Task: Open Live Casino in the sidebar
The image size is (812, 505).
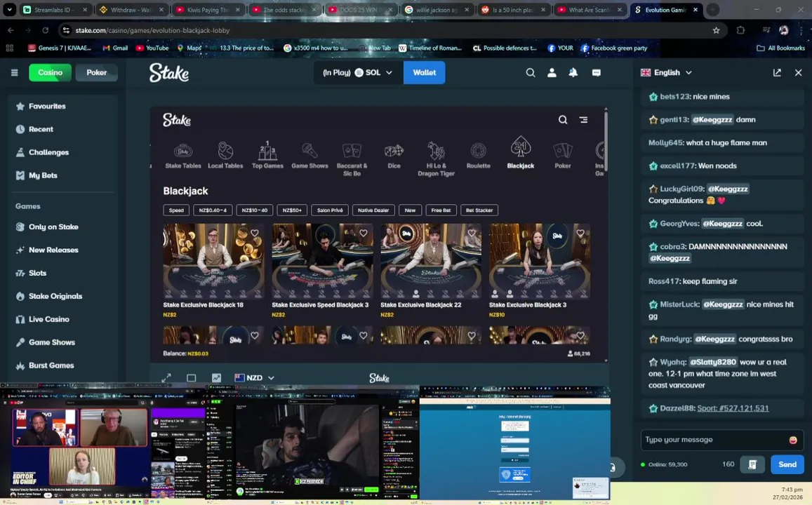Action: [62, 319]
